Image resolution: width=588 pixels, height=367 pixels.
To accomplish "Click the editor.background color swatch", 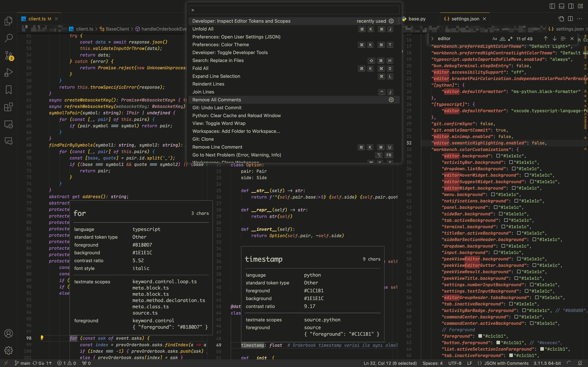I will 498,156.
